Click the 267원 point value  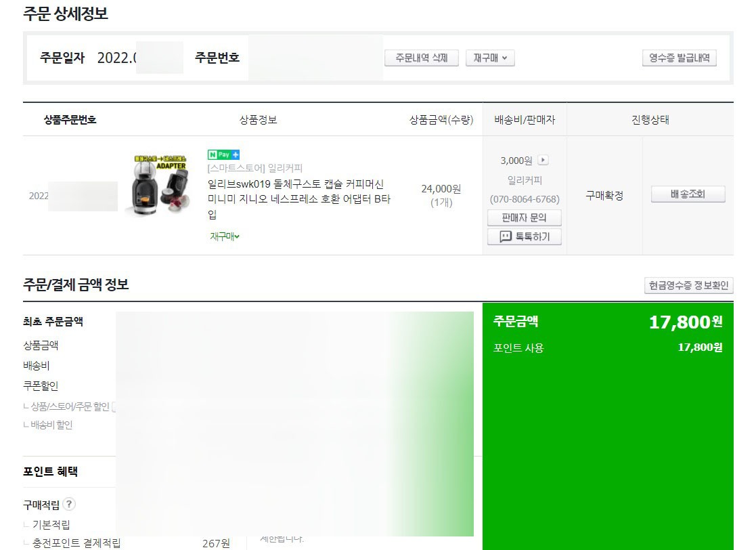point(216,543)
